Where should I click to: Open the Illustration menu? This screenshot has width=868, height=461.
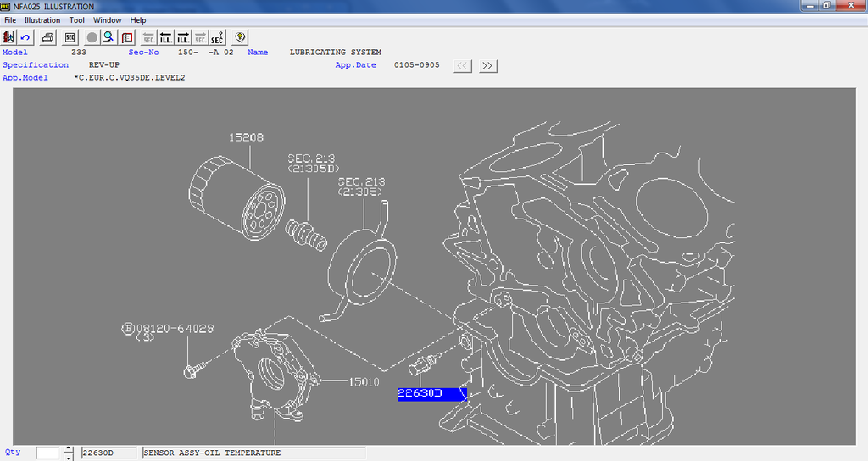pos(42,20)
